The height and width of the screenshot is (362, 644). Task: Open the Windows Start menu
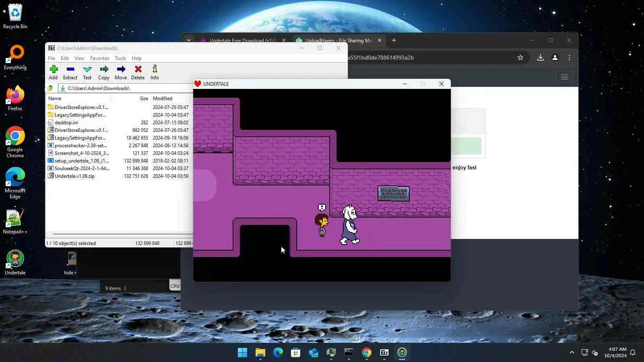point(243,353)
